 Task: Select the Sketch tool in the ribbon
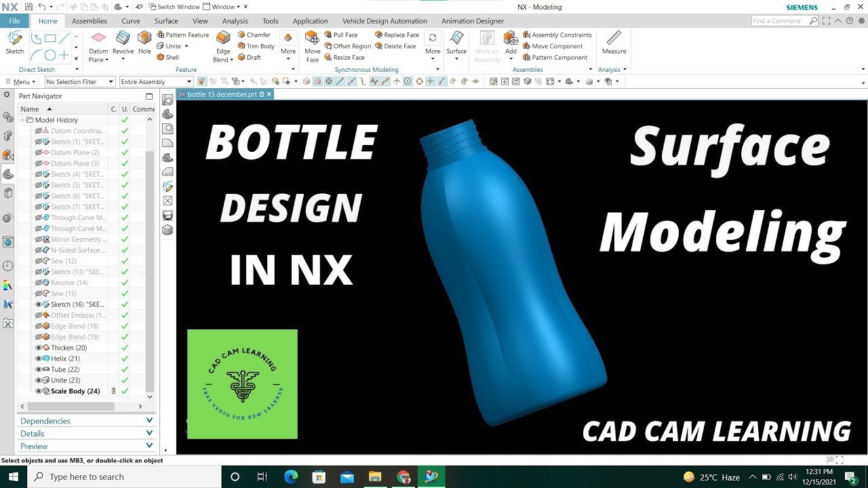pos(14,43)
